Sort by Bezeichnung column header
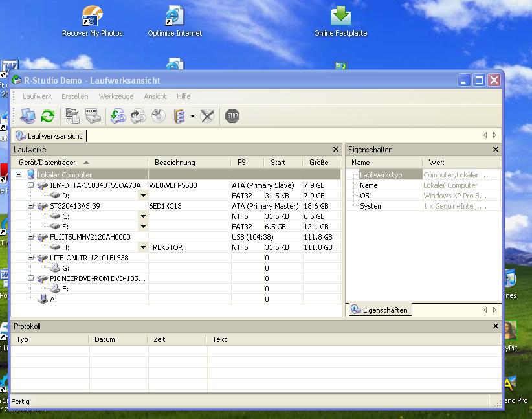The width and height of the screenshot is (532, 419). 190,163
